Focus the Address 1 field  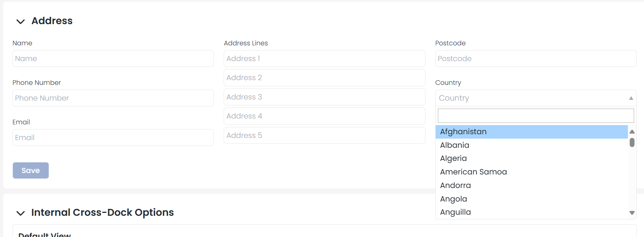click(x=324, y=59)
